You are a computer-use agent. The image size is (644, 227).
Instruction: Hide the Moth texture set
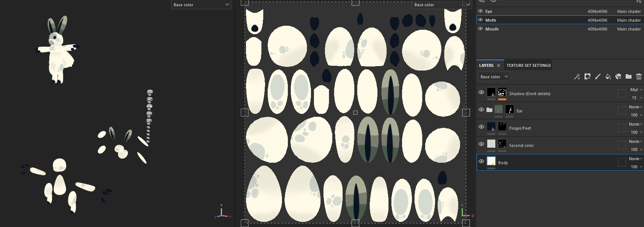480,20
